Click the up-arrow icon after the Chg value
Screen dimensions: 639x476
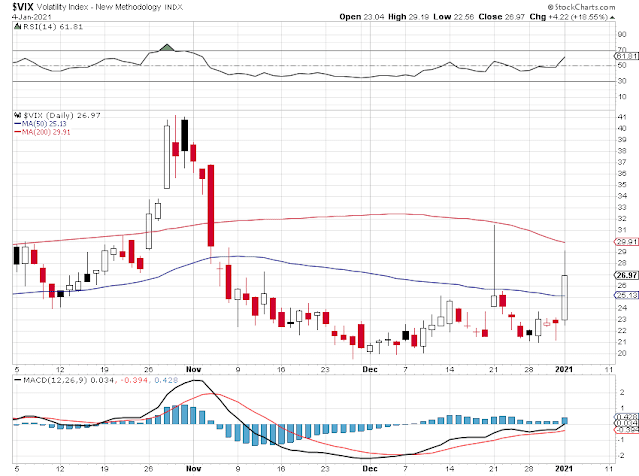point(613,17)
